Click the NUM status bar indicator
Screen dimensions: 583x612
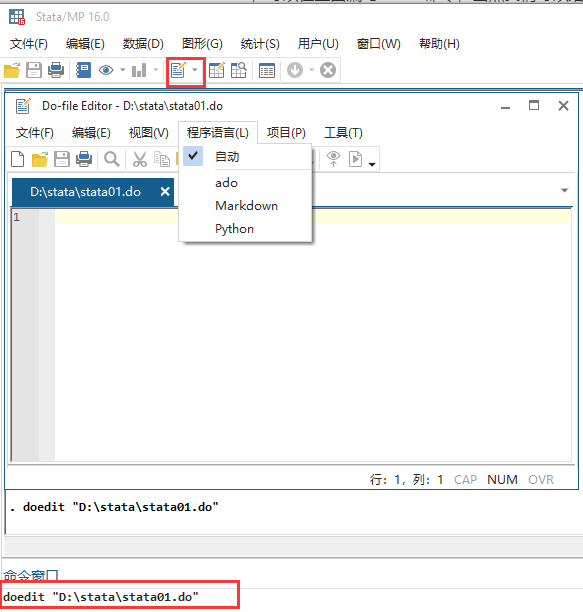pyautogui.click(x=502, y=479)
